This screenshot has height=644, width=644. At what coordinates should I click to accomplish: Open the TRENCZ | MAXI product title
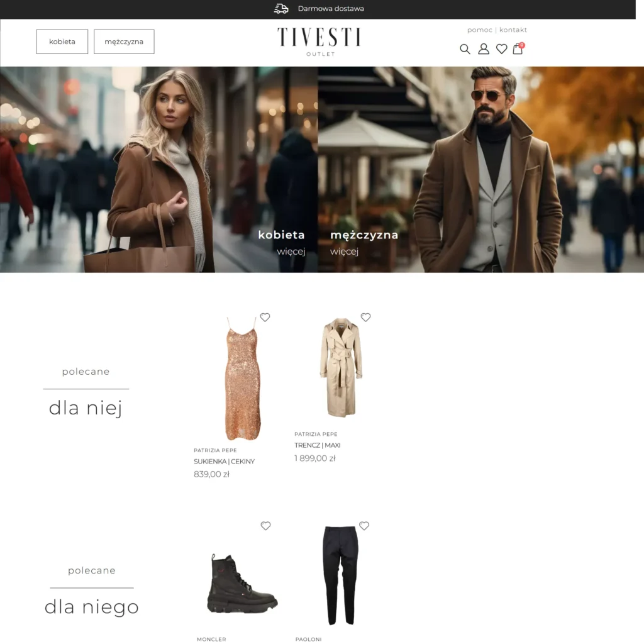(318, 445)
